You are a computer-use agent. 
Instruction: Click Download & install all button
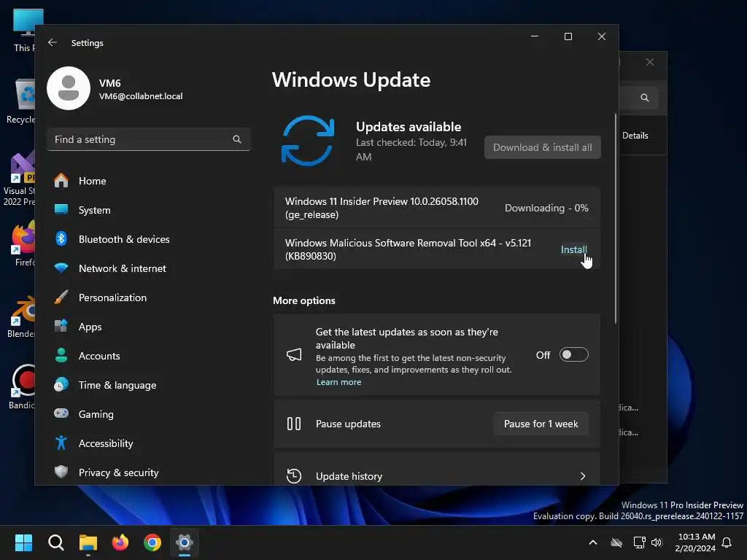tap(543, 147)
